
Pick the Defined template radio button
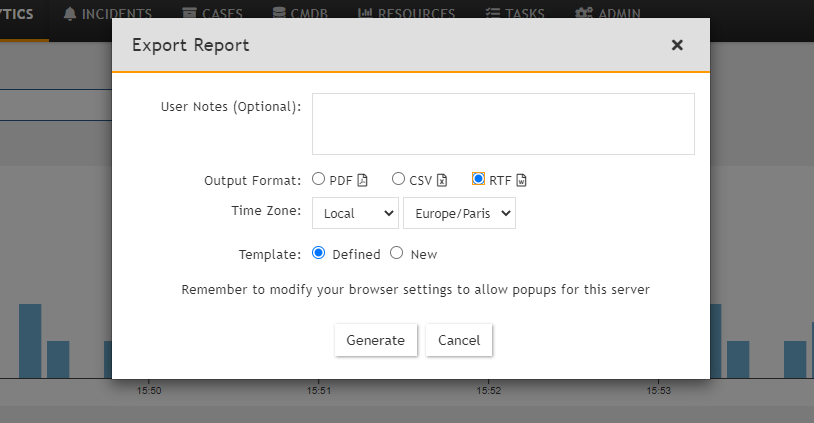[319, 253]
